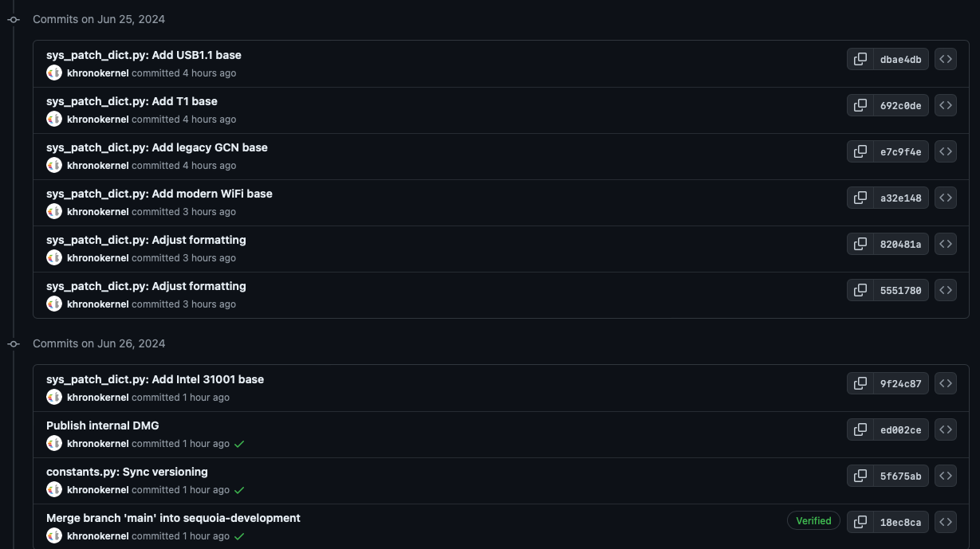This screenshot has width=980, height=549.
Task: Open 'Add legacy GCN base' commit
Action: (x=157, y=147)
